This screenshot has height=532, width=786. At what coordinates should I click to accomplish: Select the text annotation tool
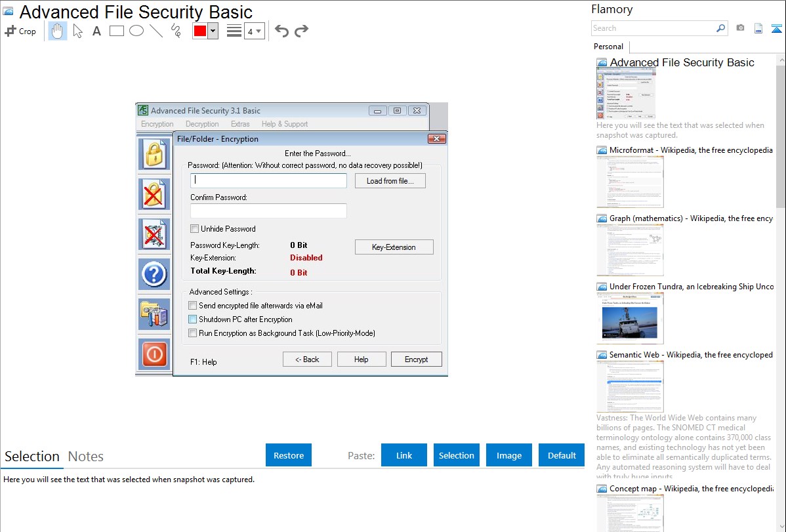(96, 31)
